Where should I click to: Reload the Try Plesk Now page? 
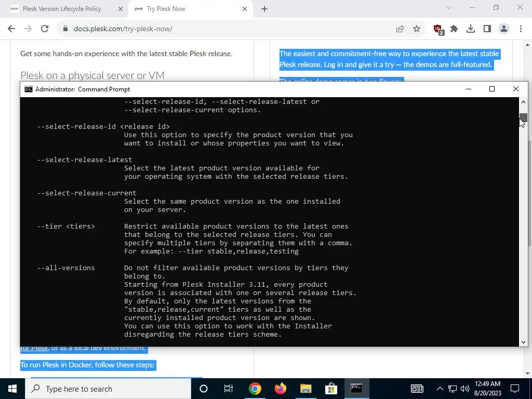(45, 29)
